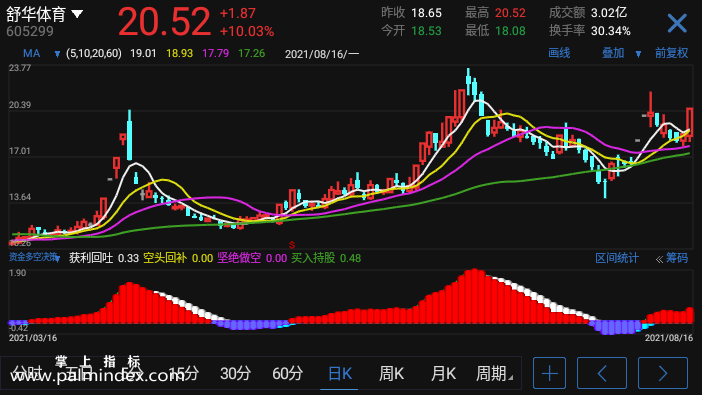This screenshot has height=395, width=702.
Task: Tap the 成交额 3.02亿 value
Action: point(609,13)
